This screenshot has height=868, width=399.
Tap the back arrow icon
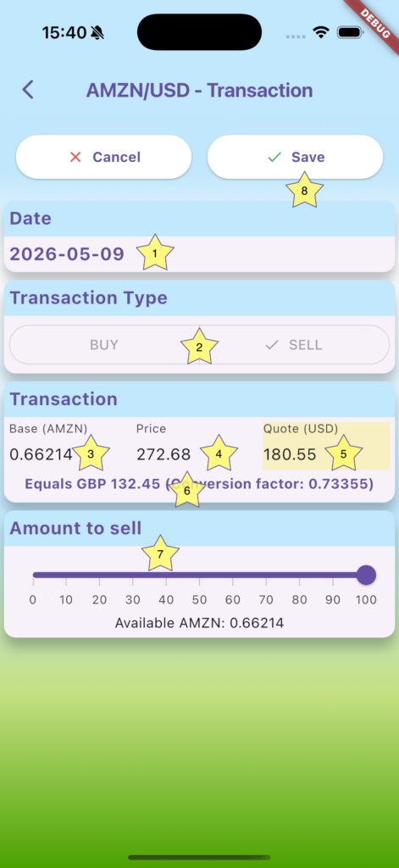pos(28,89)
